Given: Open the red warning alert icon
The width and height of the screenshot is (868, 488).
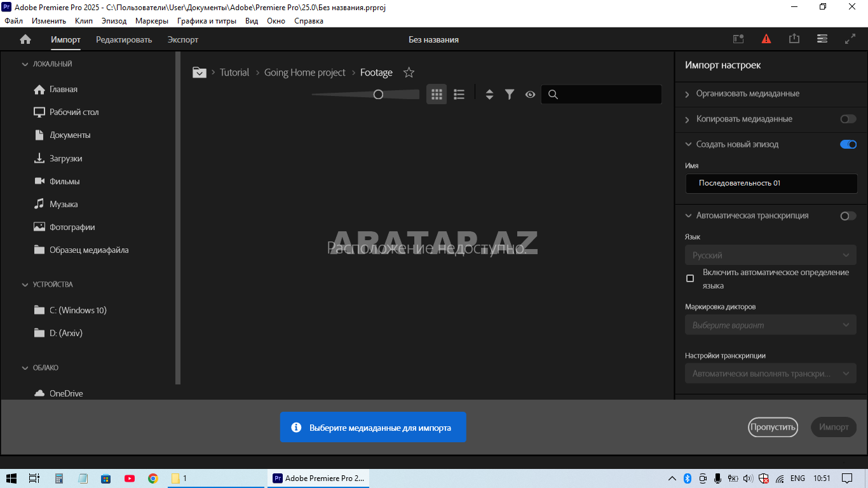Looking at the screenshot, I should click(766, 39).
